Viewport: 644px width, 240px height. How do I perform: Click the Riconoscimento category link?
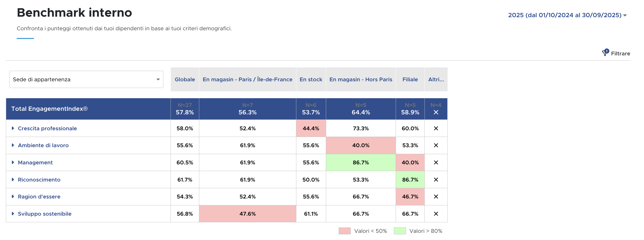[39, 180]
